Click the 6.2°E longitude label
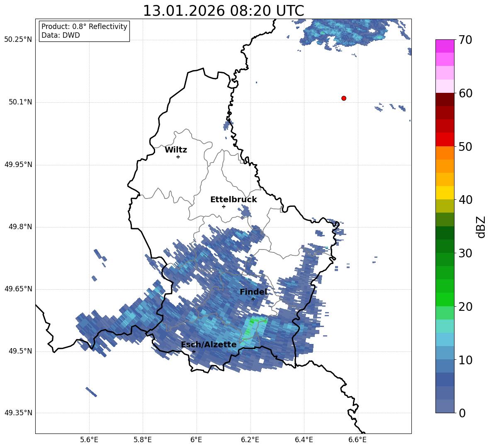 (250, 440)
